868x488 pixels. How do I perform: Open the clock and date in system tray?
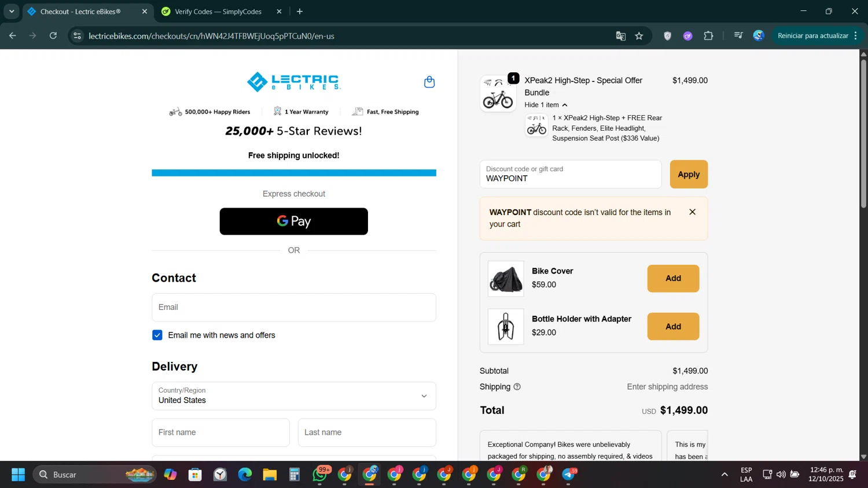pyautogui.click(x=826, y=475)
